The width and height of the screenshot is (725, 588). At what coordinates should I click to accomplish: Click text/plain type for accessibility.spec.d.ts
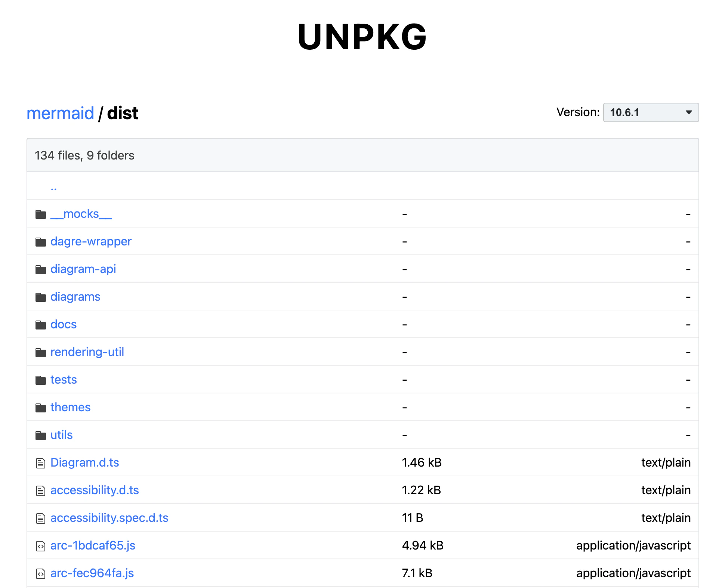[666, 518]
